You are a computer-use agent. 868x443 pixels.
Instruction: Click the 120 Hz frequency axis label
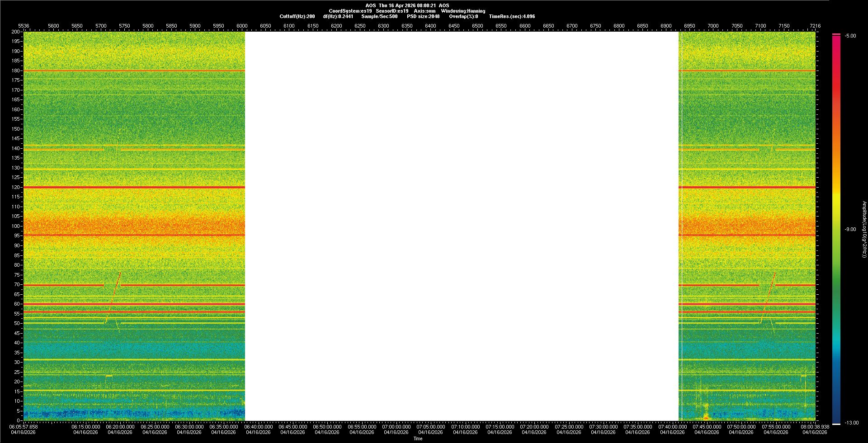[16, 187]
